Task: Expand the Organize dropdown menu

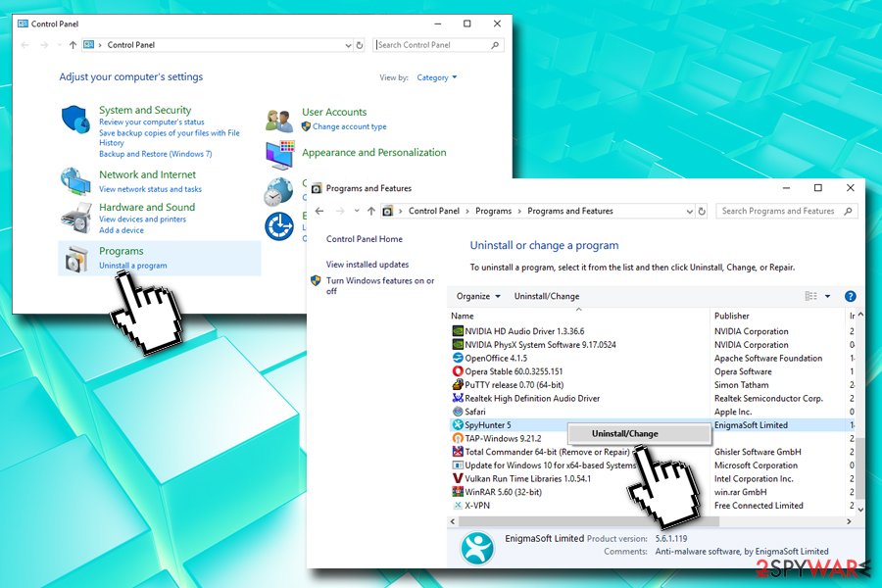Action: [x=478, y=296]
